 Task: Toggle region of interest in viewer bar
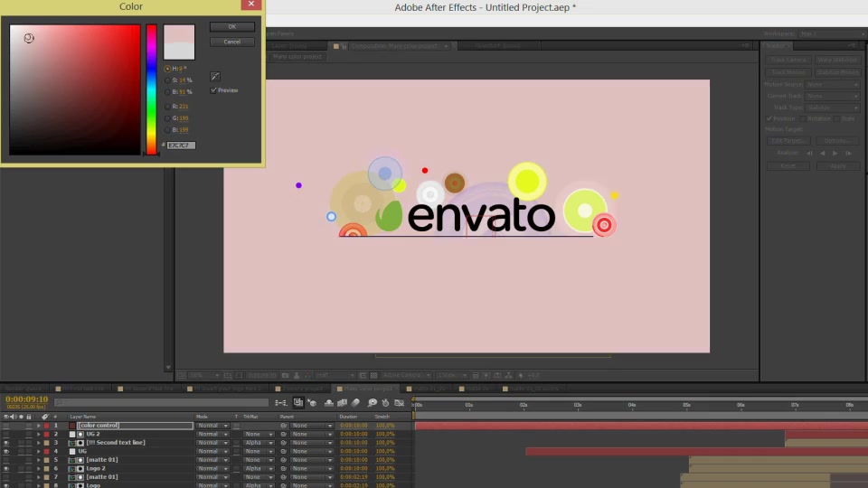(x=363, y=375)
